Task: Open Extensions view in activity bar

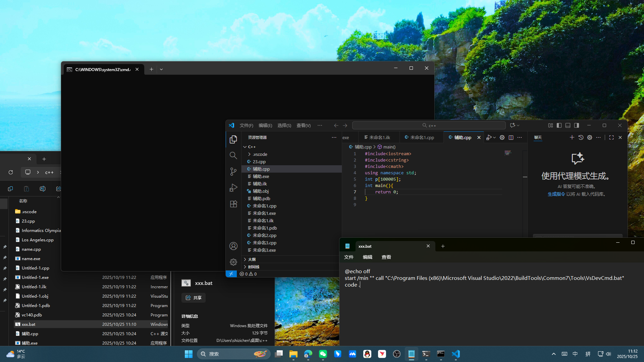Action: click(233, 204)
